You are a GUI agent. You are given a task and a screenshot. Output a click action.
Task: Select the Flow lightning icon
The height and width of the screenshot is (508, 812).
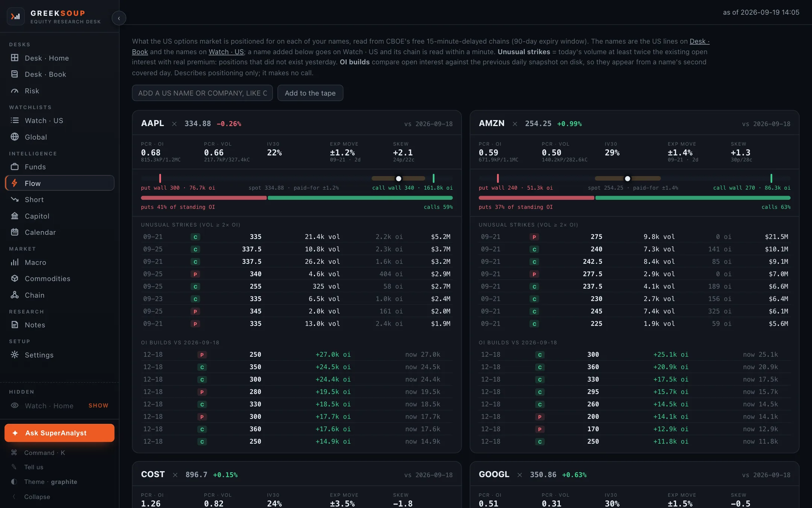click(15, 183)
